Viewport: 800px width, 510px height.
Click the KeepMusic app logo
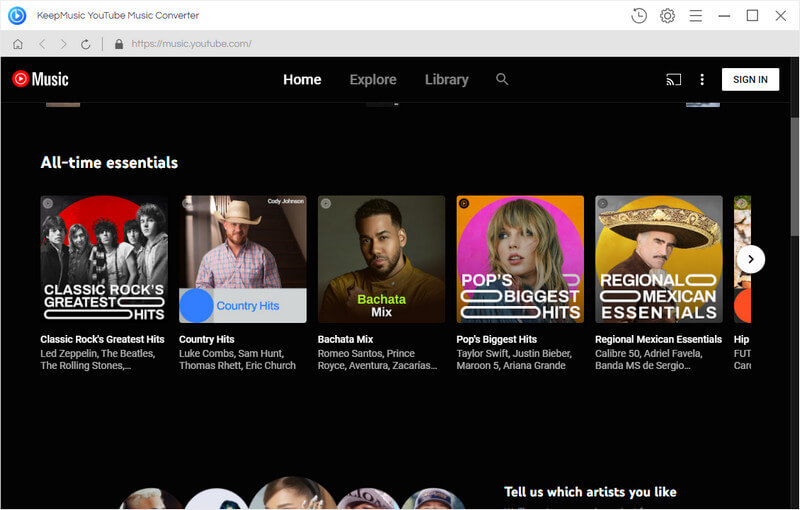click(17, 16)
